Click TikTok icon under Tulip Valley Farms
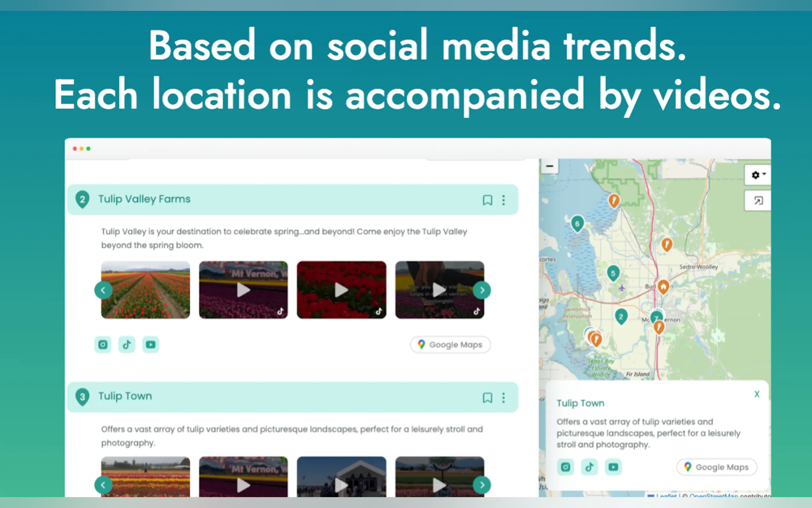The width and height of the screenshot is (812, 508). point(127,345)
